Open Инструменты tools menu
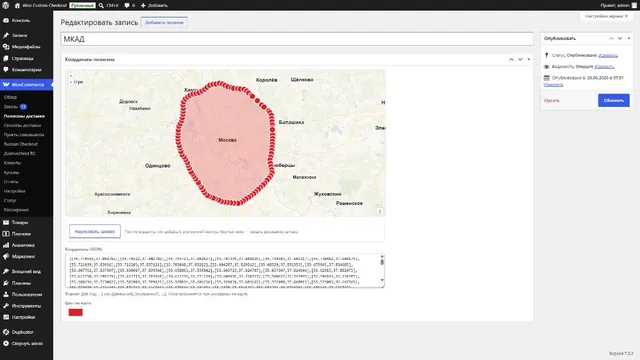640x360 pixels. coord(27,306)
